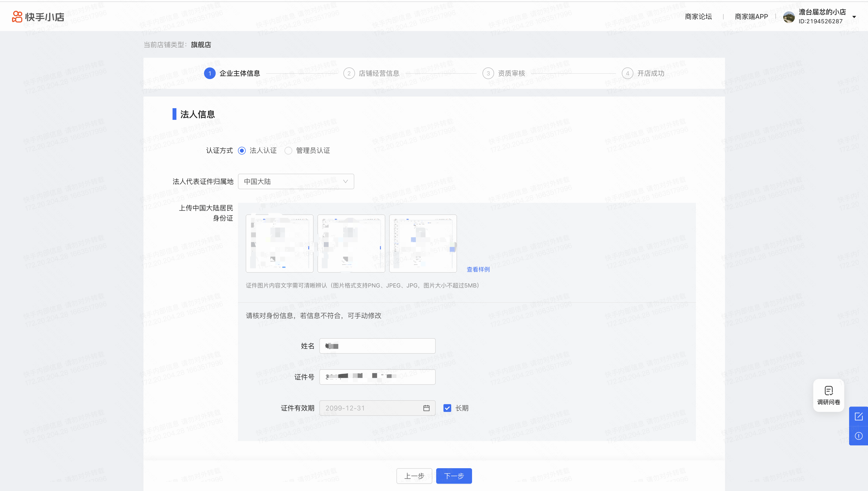868x491 pixels.
Task: Uncheck the 长期 checkbox
Action: (x=447, y=408)
